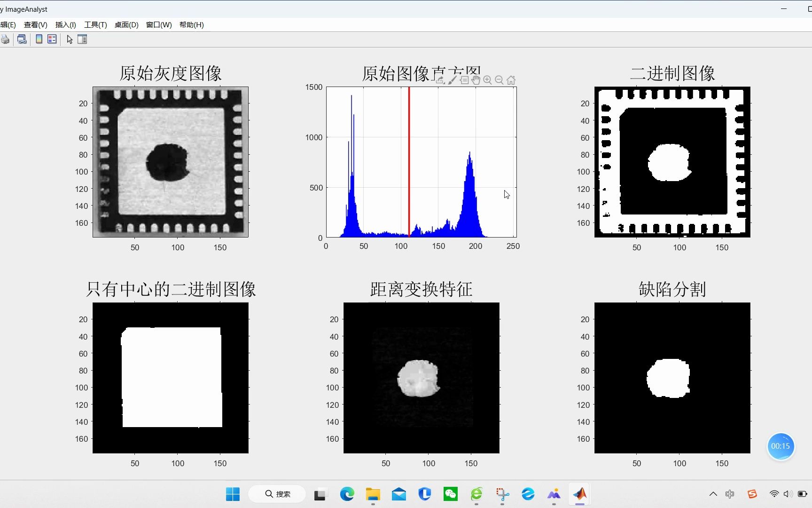Enable data tips on the histogram
Screen dimensions: 812x508
coord(464,80)
